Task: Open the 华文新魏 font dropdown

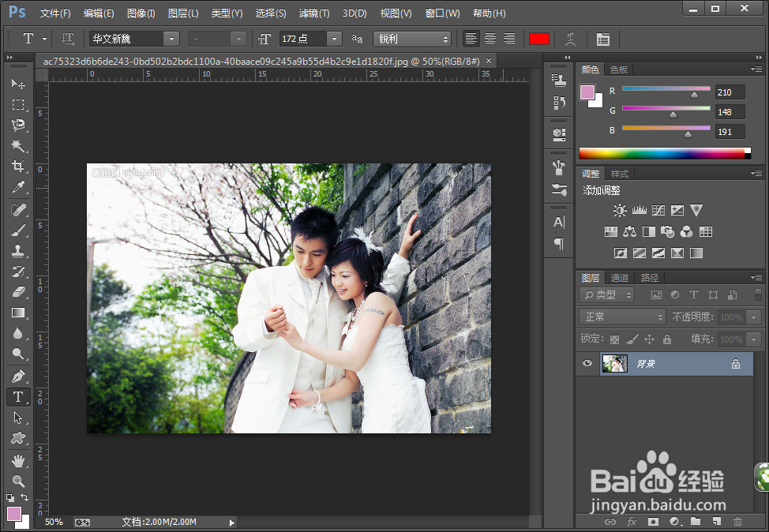Action: click(x=171, y=39)
